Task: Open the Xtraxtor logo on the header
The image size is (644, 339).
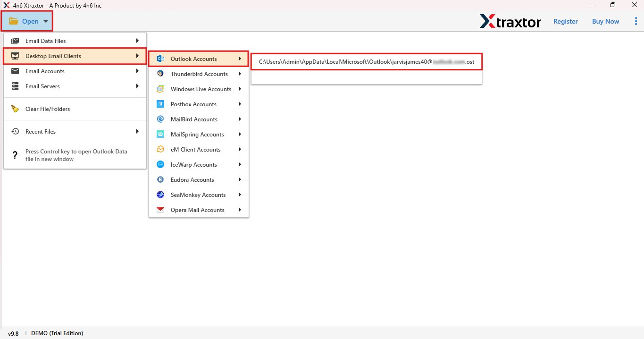Action: pyautogui.click(x=510, y=21)
